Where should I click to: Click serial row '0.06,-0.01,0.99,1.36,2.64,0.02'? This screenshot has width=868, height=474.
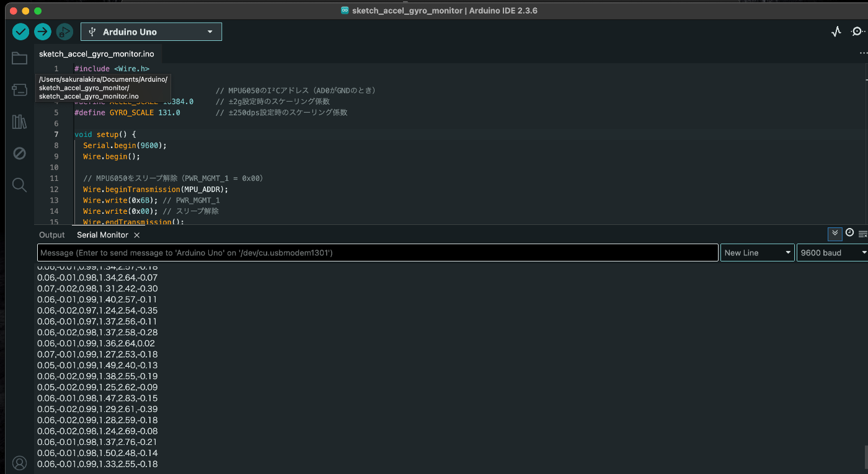[96, 343]
